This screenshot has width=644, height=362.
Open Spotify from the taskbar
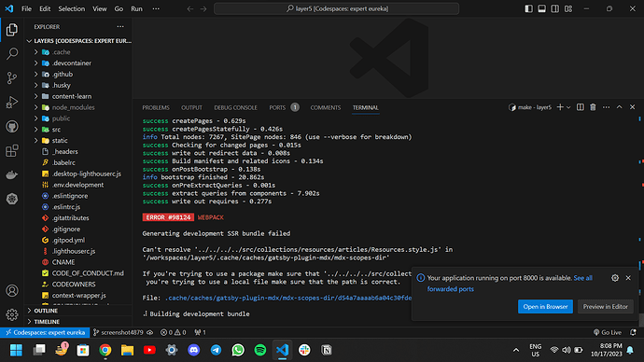(x=260, y=350)
